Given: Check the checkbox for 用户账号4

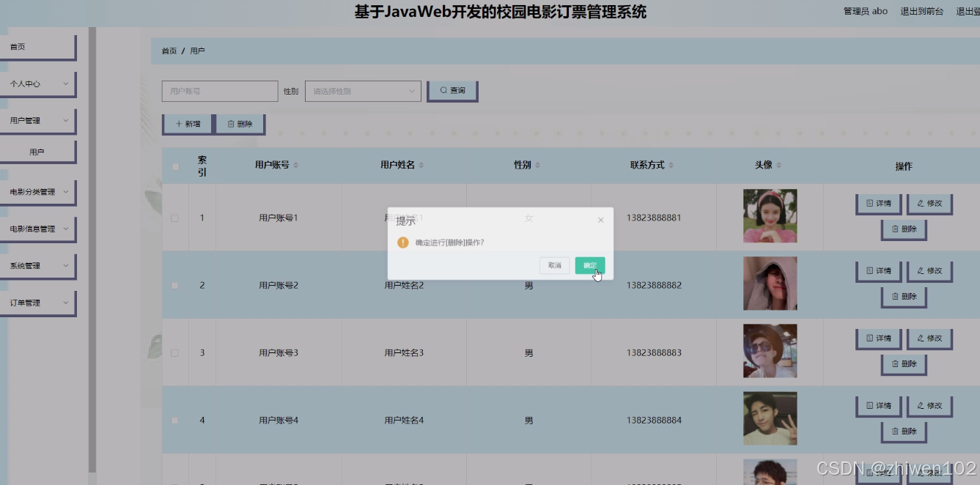Looking at the screenshot, I should click(x=175, y=420).
